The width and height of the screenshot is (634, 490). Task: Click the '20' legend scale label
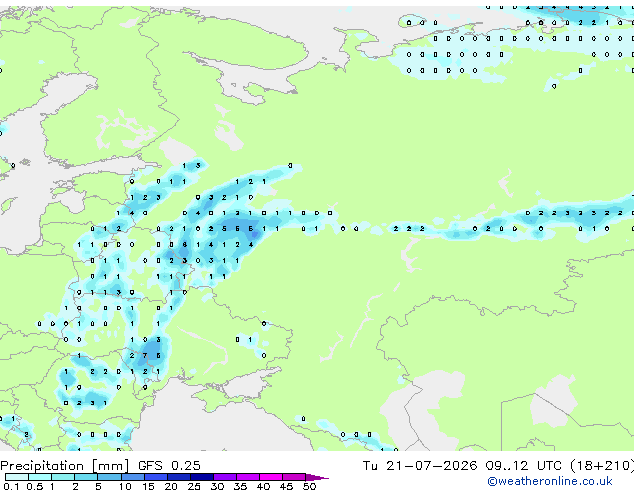pyautogui.click(x=171, y=486)
